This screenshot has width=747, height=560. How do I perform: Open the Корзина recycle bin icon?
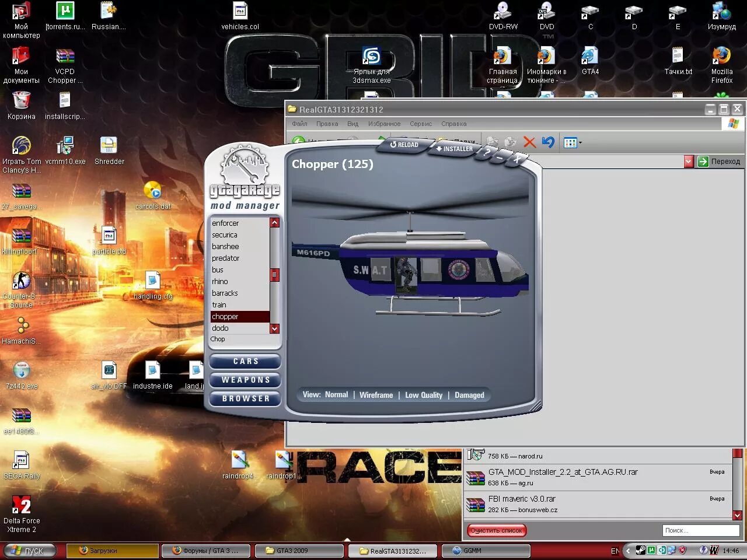[x=21, y=106]
